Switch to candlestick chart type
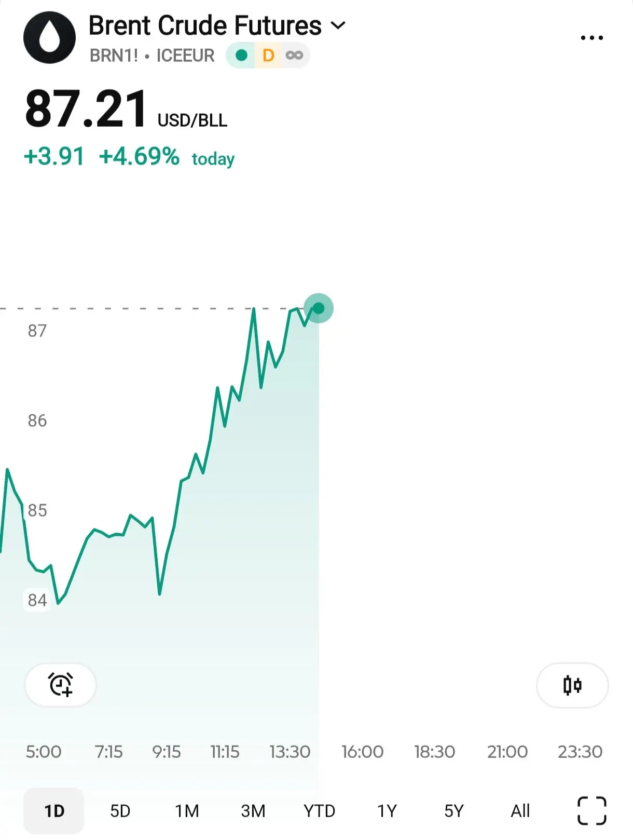The height and width of the screenshot is (840, 633). click(x=572, y=685)
